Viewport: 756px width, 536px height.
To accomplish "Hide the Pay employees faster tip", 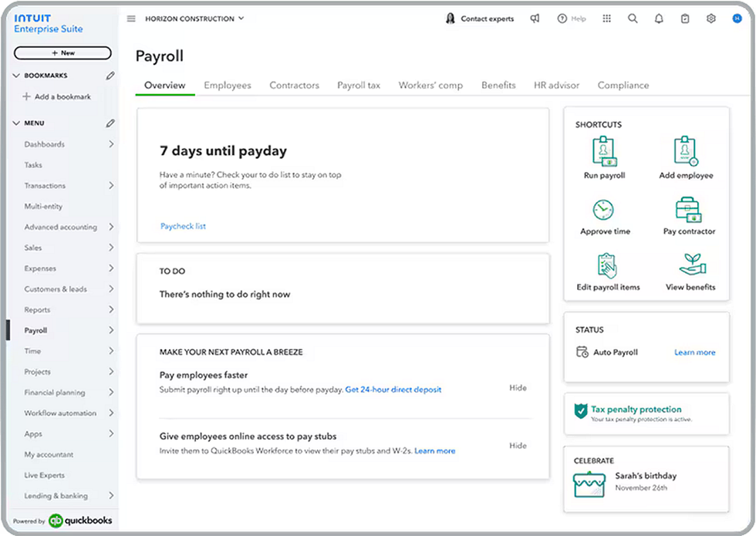I will coord(518,388).
